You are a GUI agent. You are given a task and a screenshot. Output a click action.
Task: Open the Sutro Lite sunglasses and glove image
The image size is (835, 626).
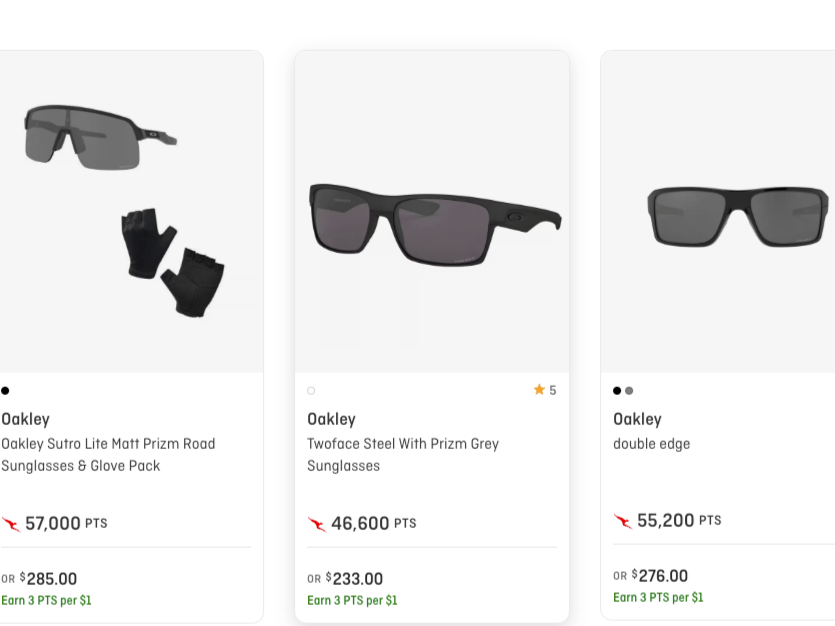(132, 212)
